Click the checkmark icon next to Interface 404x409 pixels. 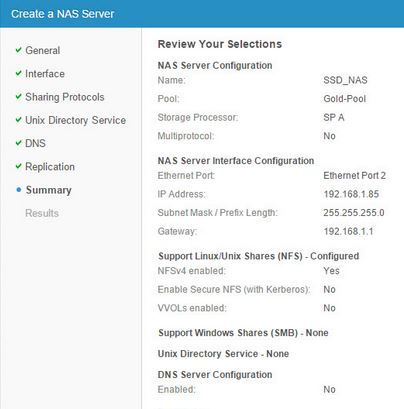18,73
